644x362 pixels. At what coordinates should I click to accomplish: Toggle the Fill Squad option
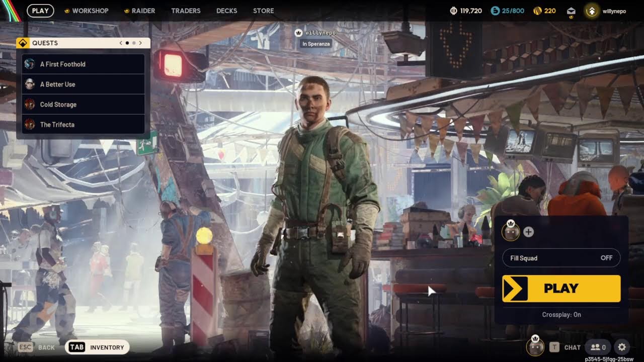point(561,258)
